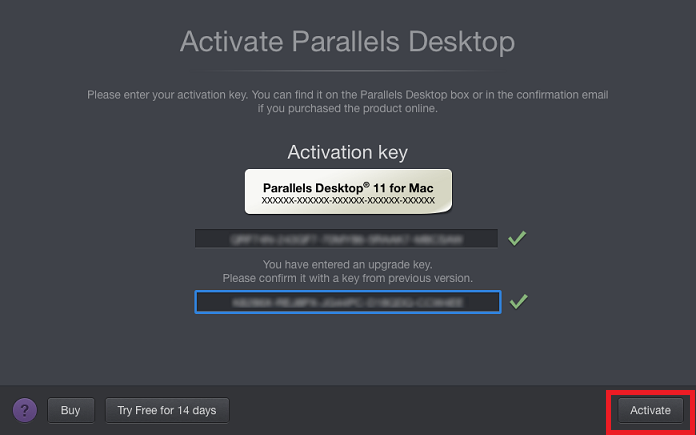Click inside the blue-outlined previous-version key field
Image resolution: width=696 pixels, height=435 pixels.
click(348, 302)
